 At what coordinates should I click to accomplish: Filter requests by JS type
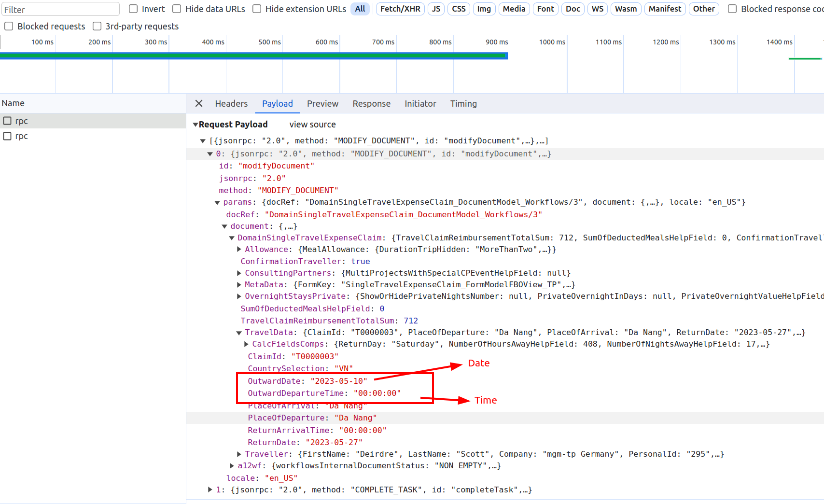436,9
